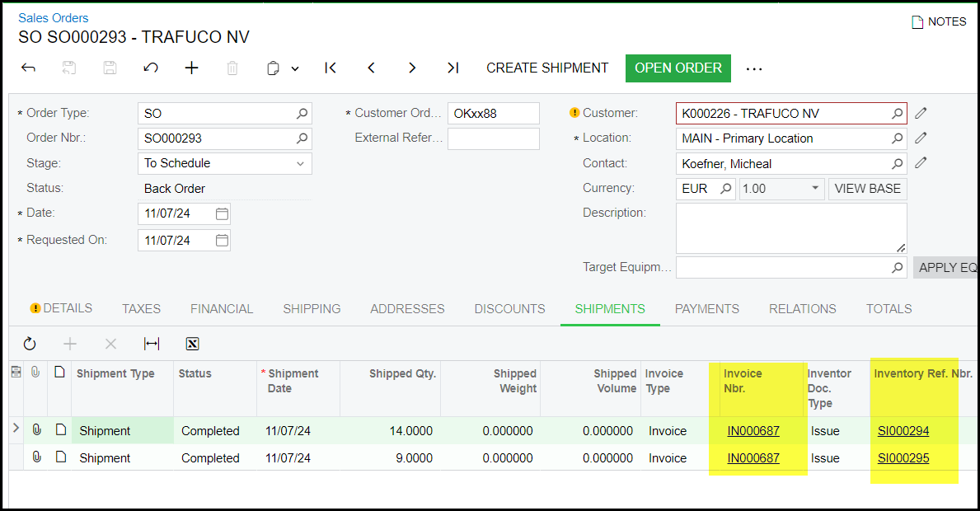Open inventory reference SI000294 link
The image size is (980, 511).
click(903, 431)
